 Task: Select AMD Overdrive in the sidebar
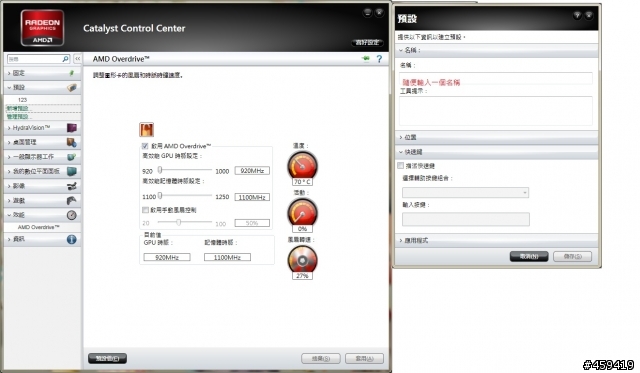(x=38, y=227)
